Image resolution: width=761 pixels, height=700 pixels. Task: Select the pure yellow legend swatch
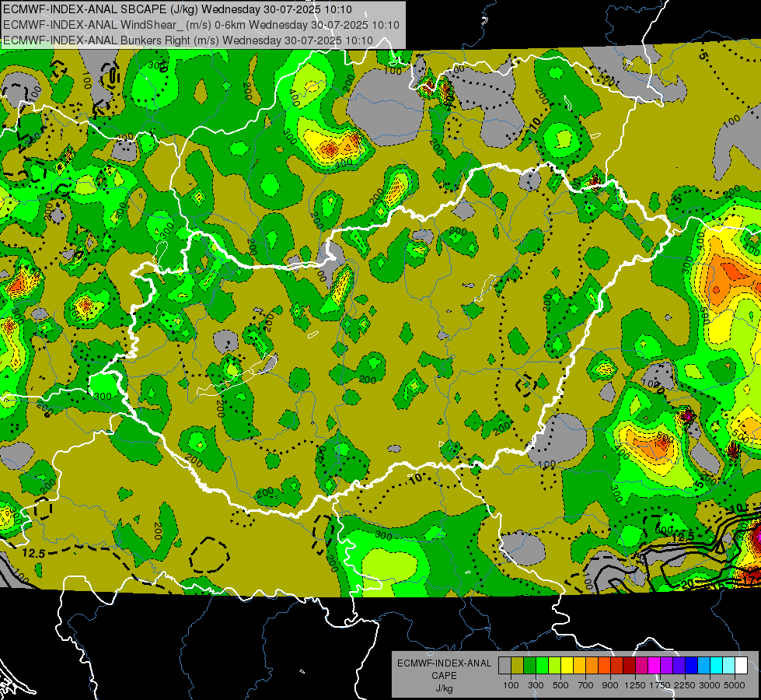(x=567, y=666)
